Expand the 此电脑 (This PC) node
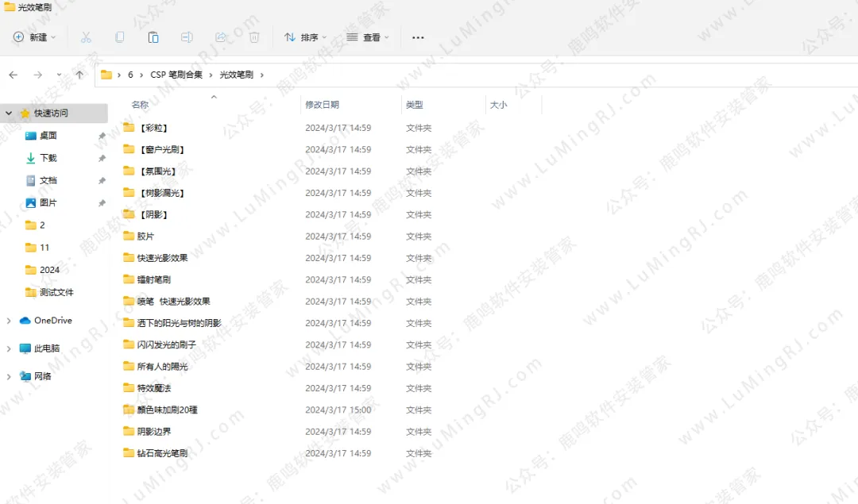This screenshot has width=858, height=504. 9,348
